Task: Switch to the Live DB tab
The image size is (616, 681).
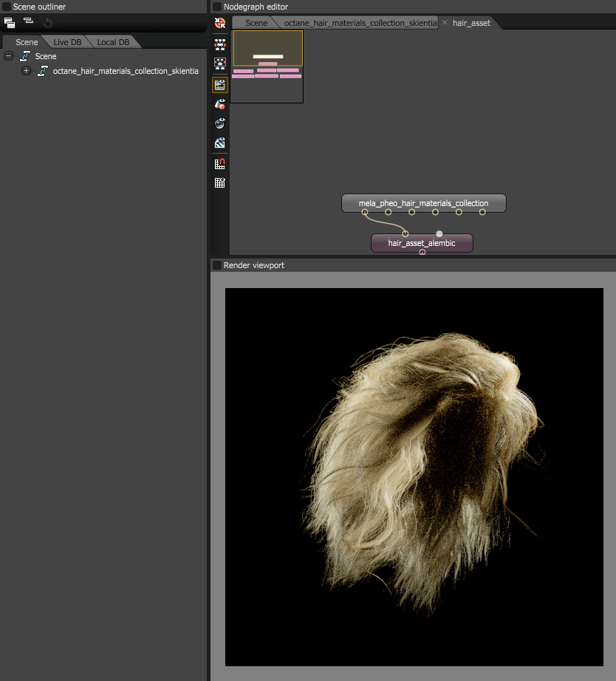Action: 66,42
